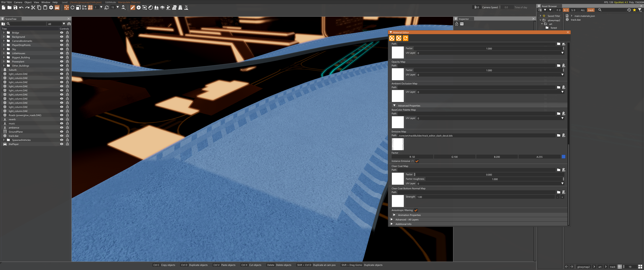Select the Forest editor tree tool
This screenshot has height=270, width=644.
pyautogui.click(x=157, y=7)
